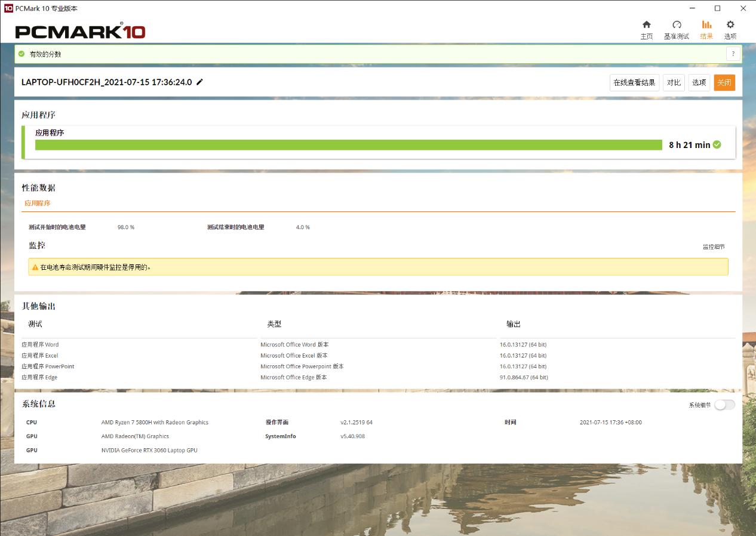This screenshot has width=756, height=536.
Task: Click the PCMark 10 logo
Action: (x=80, y=31)
